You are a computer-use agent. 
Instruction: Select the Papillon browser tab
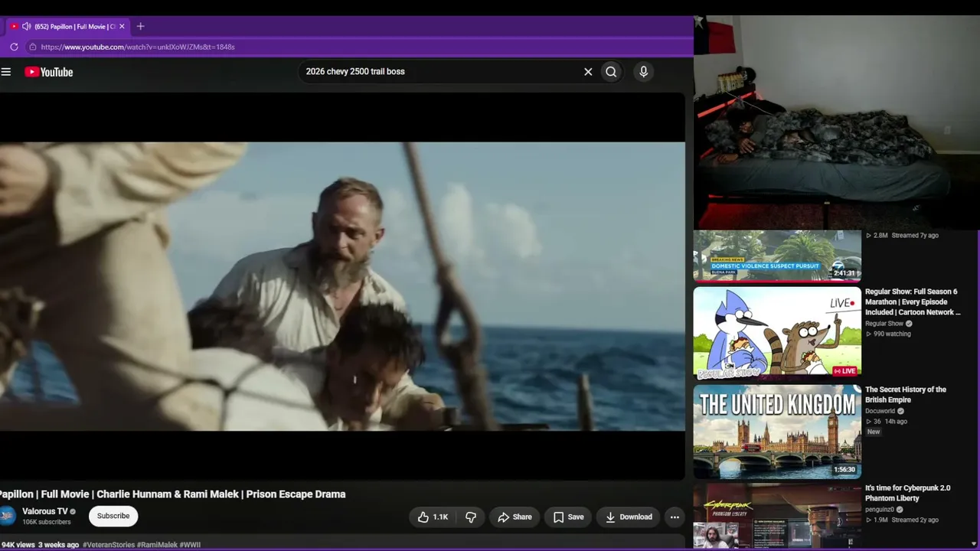tap(67, 26)
